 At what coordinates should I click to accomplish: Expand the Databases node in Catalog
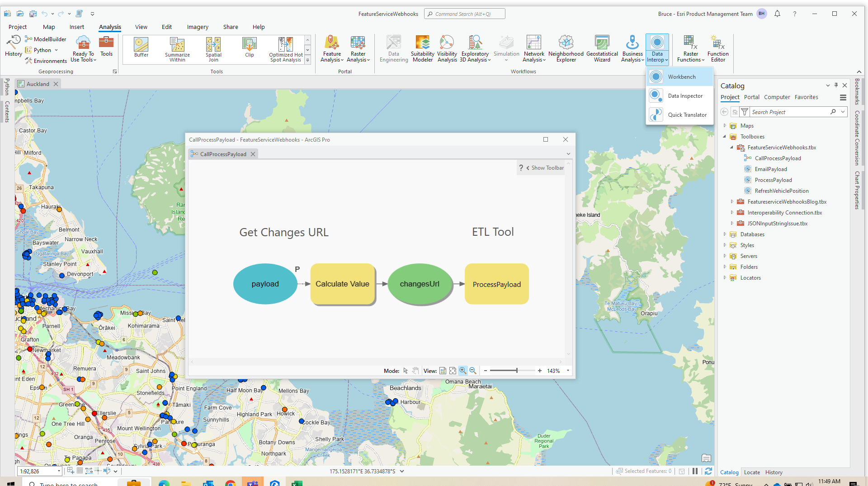pos(726,234)
